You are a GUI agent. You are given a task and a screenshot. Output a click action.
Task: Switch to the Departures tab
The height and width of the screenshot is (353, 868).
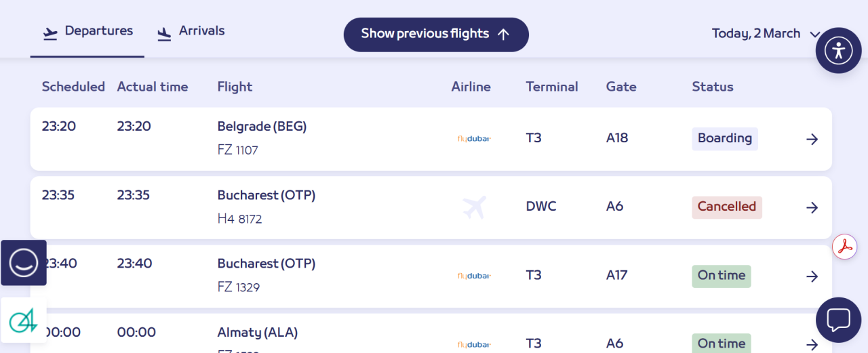pos(87,31)
